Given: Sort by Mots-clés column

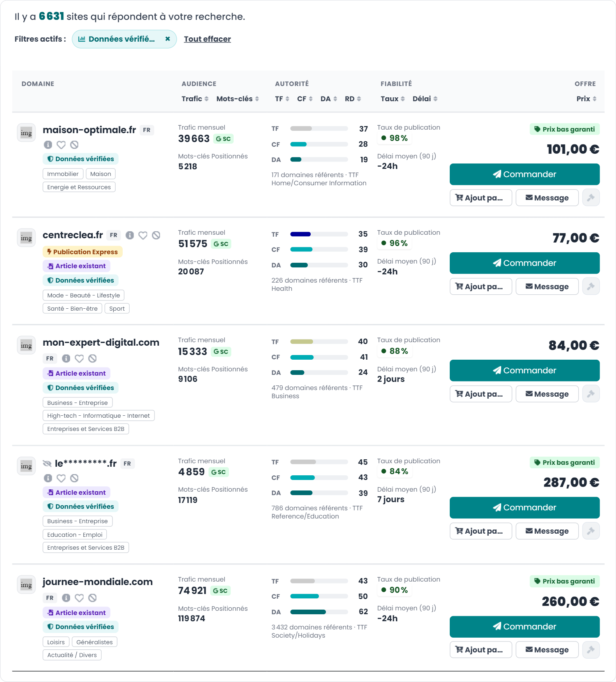Looking at the screenshot, I should [238, 99].
